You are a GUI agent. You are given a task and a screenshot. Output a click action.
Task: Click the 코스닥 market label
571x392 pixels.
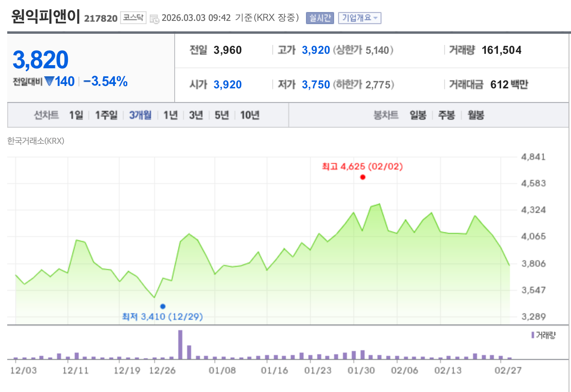point(133,18)
